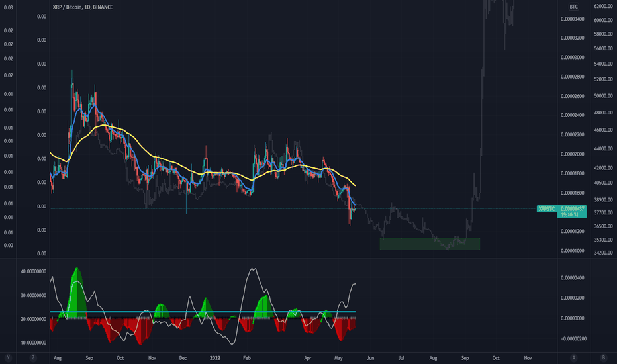Click 0.03 on the far-left scale
617x364 pixels.
pyautogui.click(x=8, y=7)
